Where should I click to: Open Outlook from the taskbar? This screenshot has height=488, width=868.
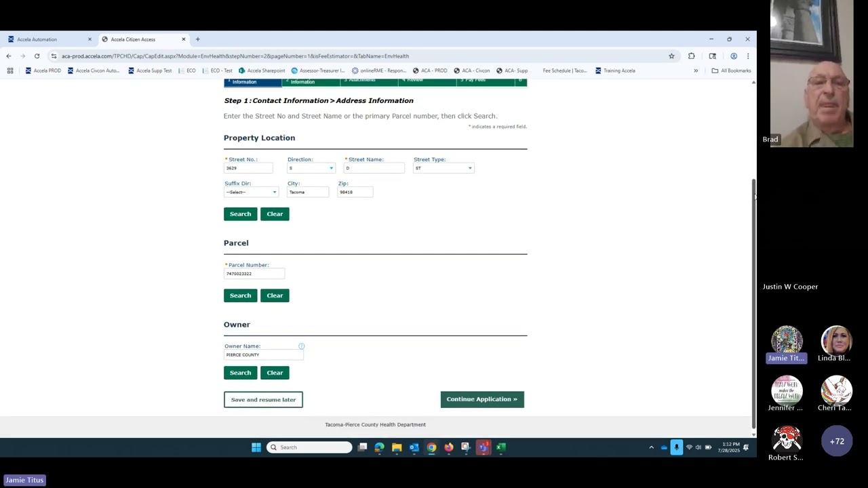coord(414,447)
